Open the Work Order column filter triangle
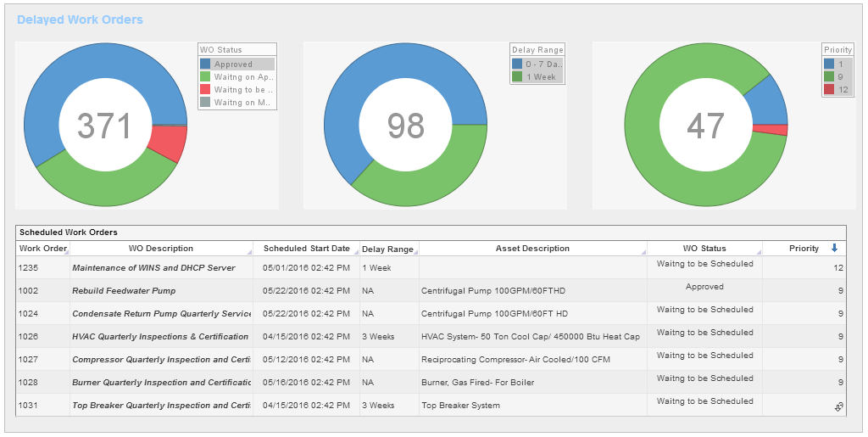 (x=66, y=253)
